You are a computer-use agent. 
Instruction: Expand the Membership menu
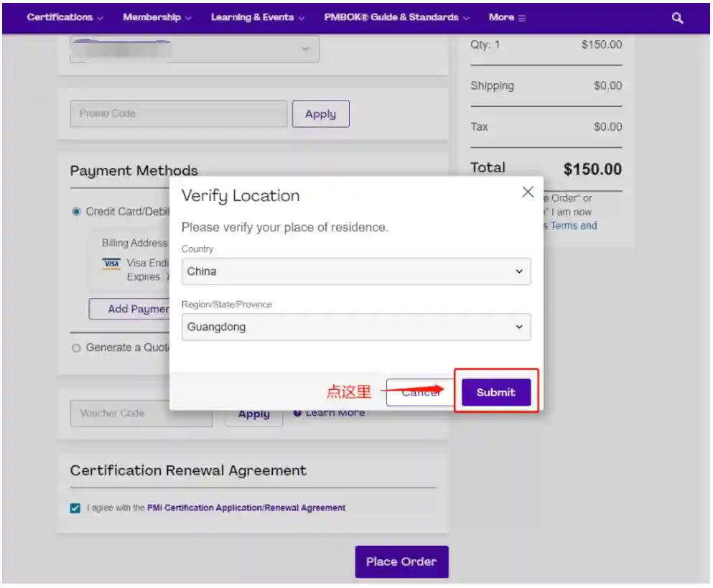[157, 17]
